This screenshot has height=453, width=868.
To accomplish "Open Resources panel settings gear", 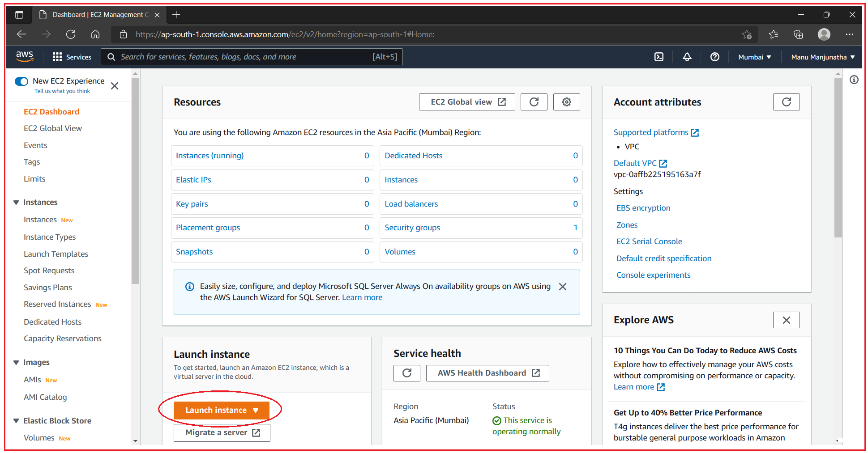I will click(x=566, y=102).
